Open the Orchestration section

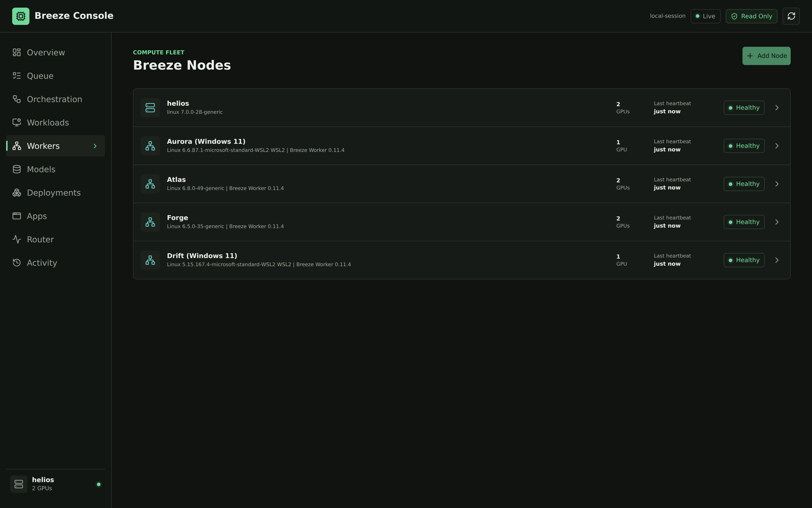pos(56,99)
